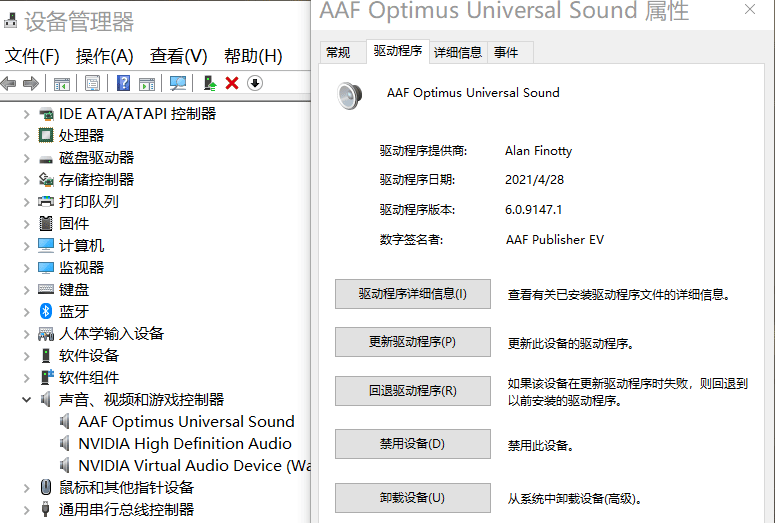Click the 驱动程序详细信息(I) button
Screen dimensions: 777x523
click(413, 294)
